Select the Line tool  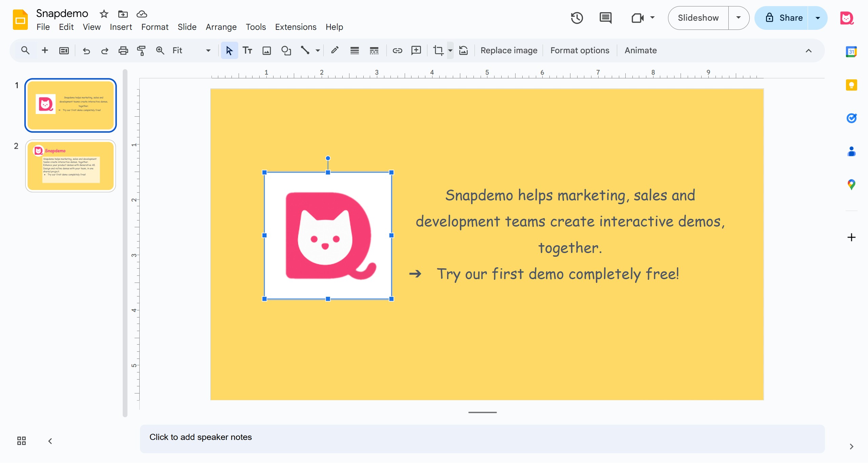305,51
